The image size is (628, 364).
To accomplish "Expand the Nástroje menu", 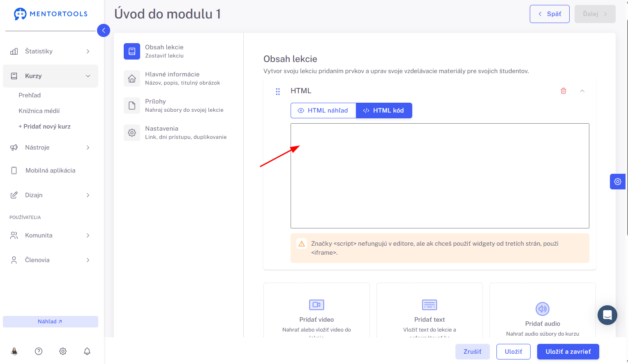I will point(51,147).
